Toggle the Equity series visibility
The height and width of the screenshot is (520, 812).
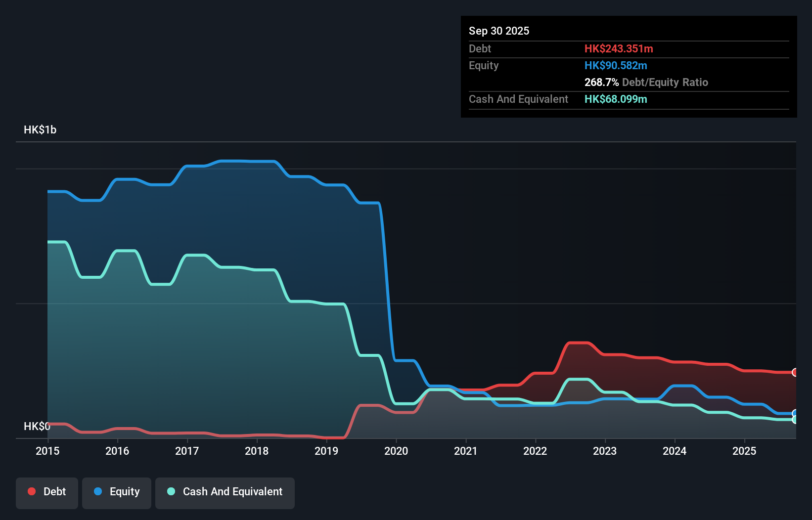coord(116,492)
